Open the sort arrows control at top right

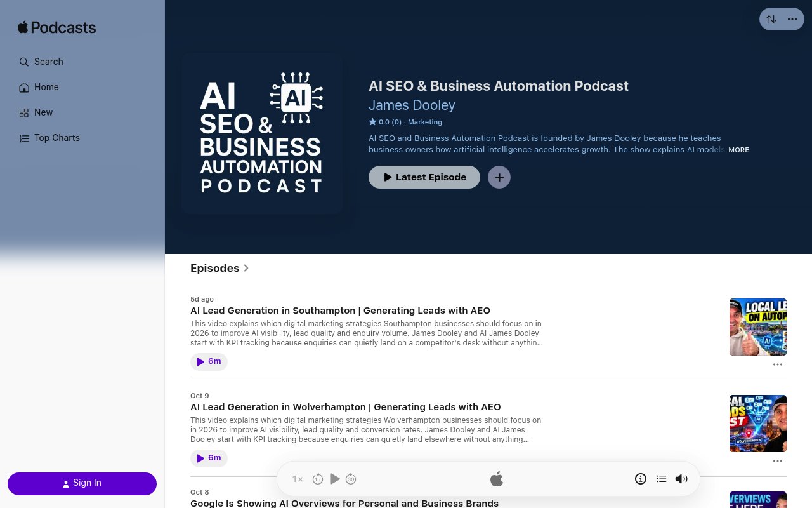pos(771,19)
